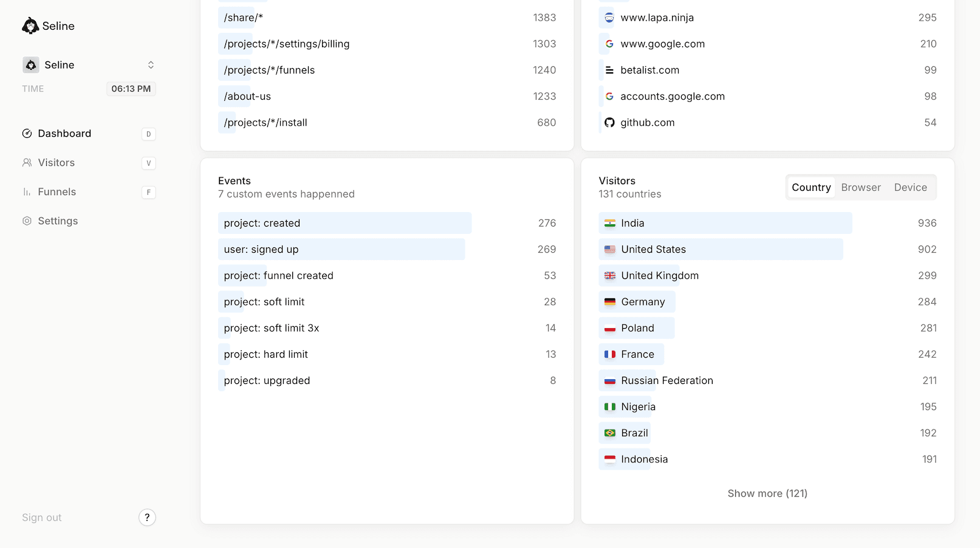The image size is (980, 548).
Task: Click the GitHub icon in referrers list
Action: 609,123
